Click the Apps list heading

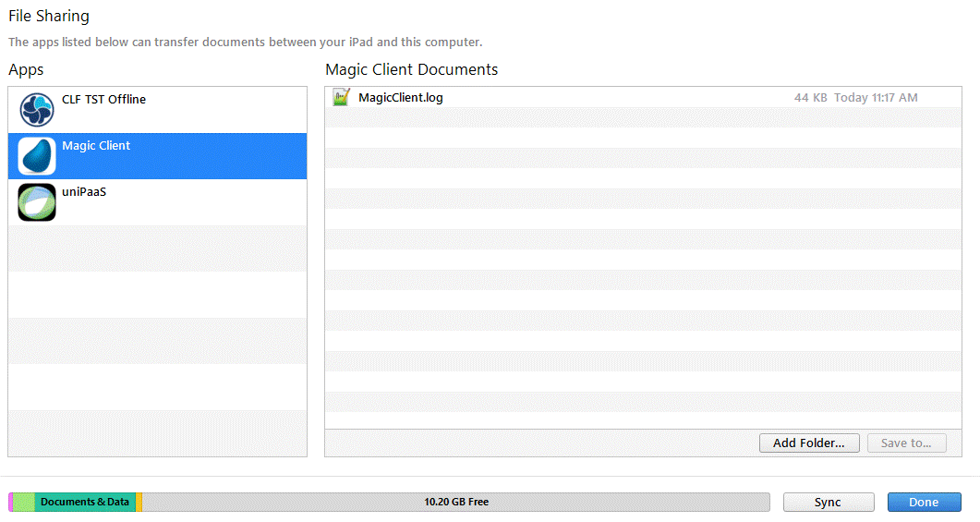tap(26, 70)
